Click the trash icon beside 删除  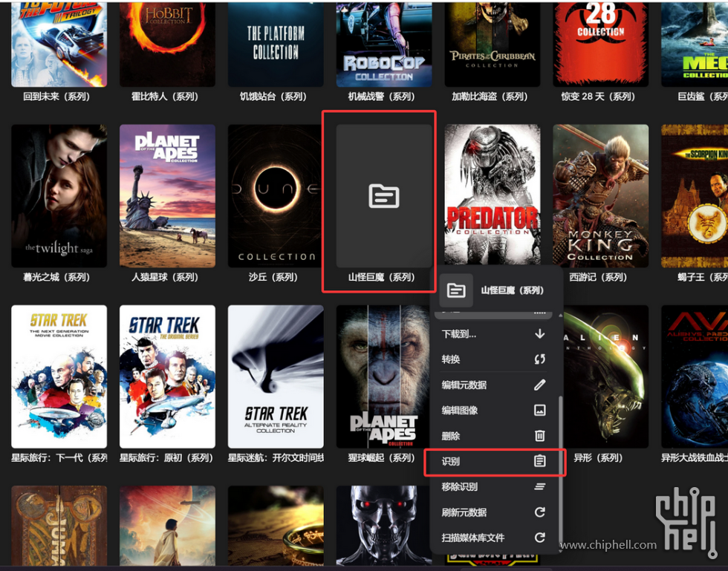tap(539, 436)
